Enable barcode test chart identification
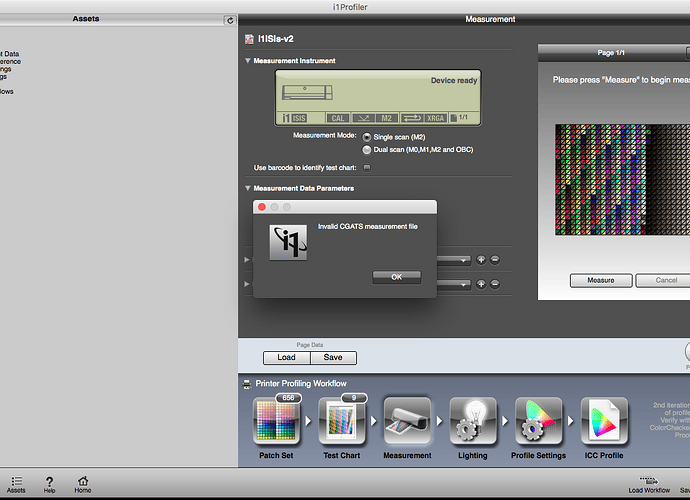Viewport: 690px width, 500px height. click(x=367, y=168)
